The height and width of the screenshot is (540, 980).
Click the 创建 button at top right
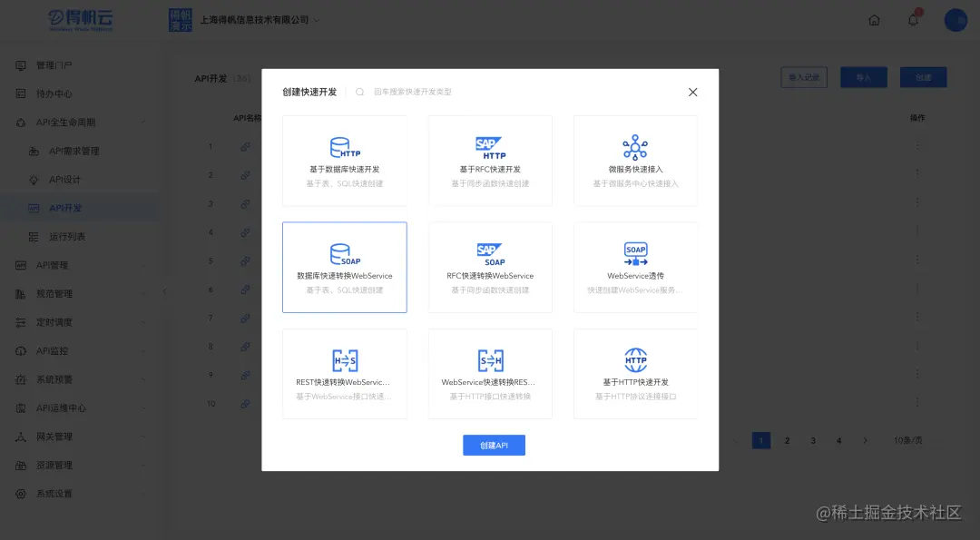click(x=923, y=77)
